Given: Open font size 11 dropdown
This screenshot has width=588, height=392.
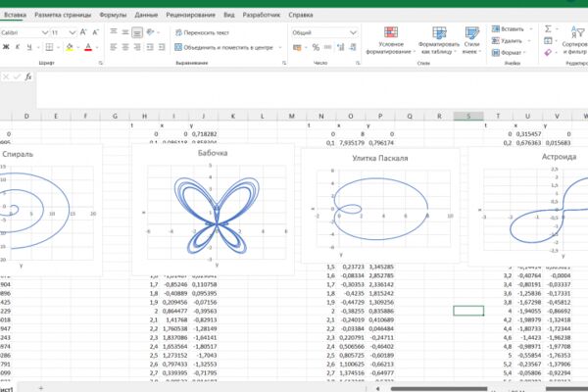Looking at the screenshot, I should pyautogui.click(x=72, y=32).
